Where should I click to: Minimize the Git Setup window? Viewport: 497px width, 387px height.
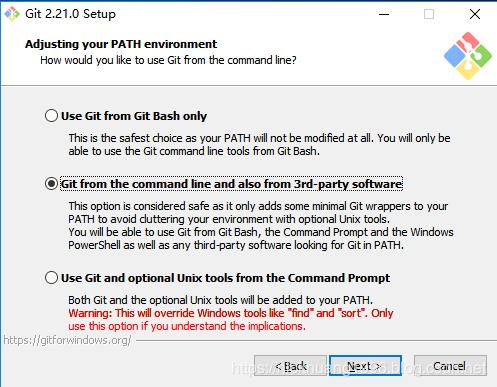click(384, 14)
